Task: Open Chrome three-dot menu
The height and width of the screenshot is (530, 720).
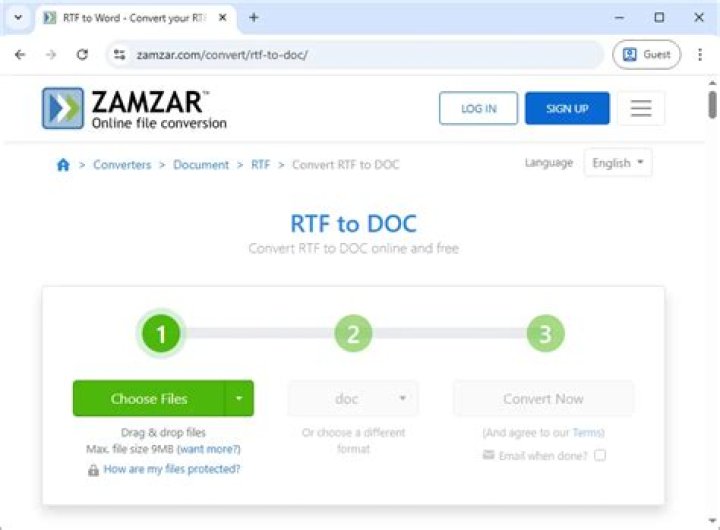Action: click(700, 55)
